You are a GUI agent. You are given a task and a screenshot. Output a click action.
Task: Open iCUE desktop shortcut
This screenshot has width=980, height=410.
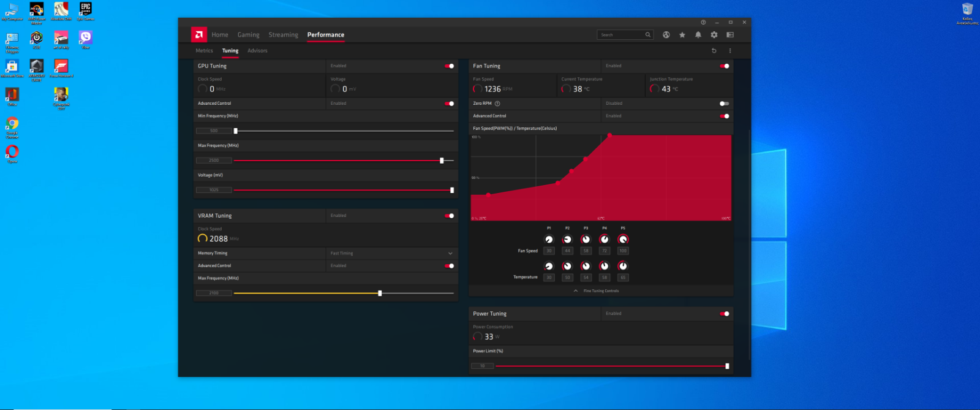37,40
